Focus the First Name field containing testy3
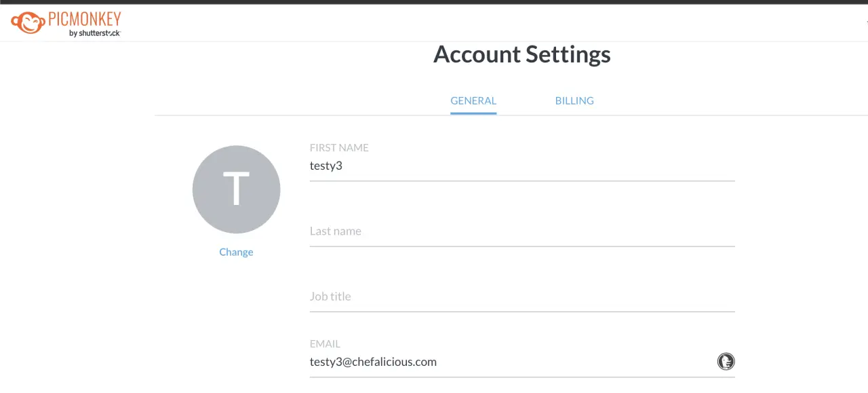 [522, 166]
